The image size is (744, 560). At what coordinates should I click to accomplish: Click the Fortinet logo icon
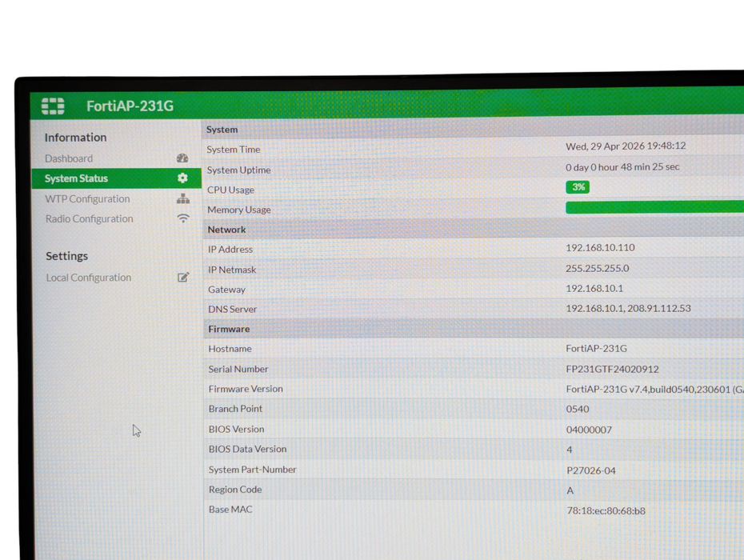coord(53,106)
